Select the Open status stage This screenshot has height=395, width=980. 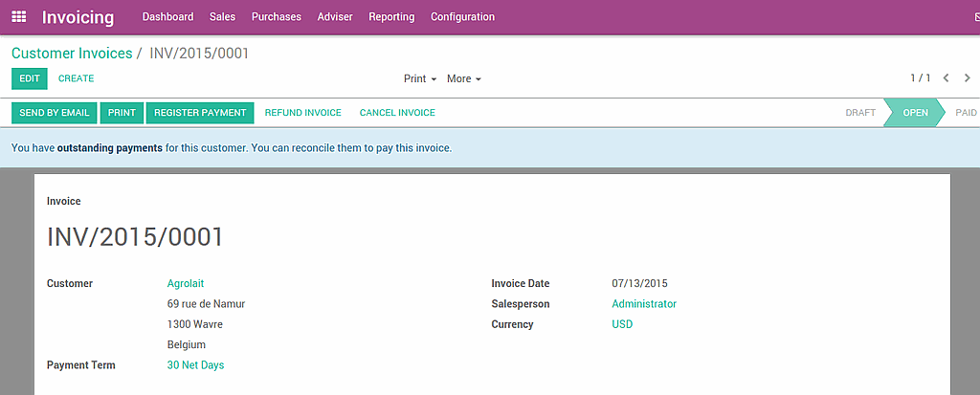pos(915,113)
